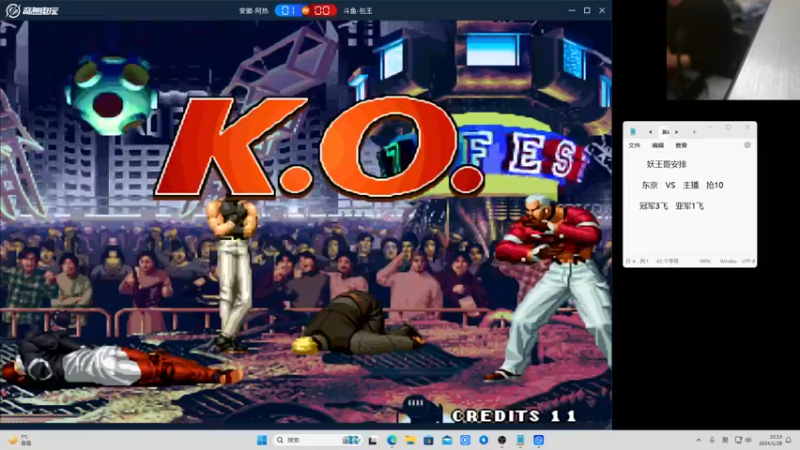Viewport: 800px width, 450px height.
Task: Minimize the Notepad window
Action: pyautogui.click(x=711, y=128)
